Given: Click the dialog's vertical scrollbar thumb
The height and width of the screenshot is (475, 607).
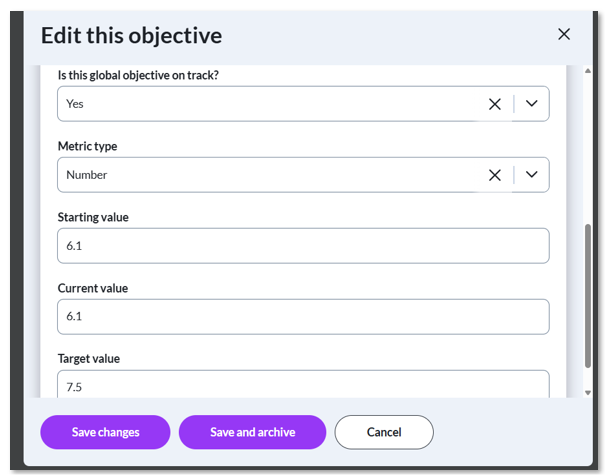Looking at the screenshot, I should [588, 295].
